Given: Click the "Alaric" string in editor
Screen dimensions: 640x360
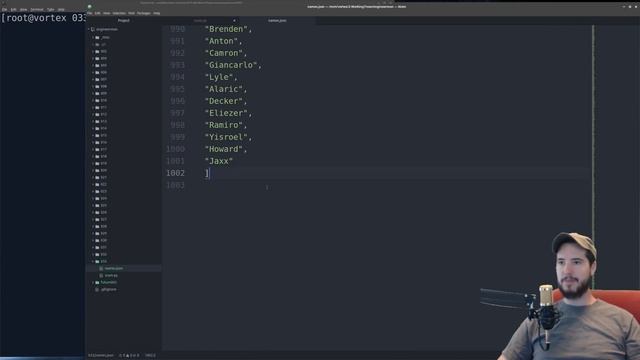Looking at the screenshot, I should pos(224,89).
